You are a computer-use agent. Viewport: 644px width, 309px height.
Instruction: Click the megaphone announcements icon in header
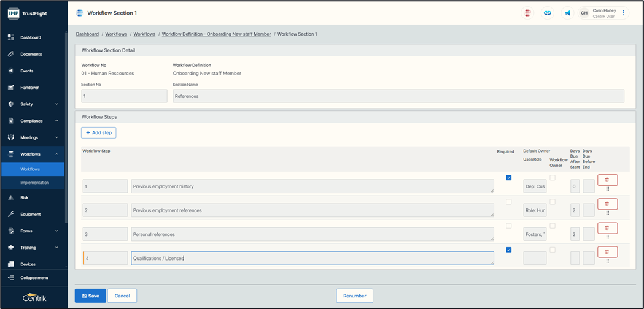point(567,13)
